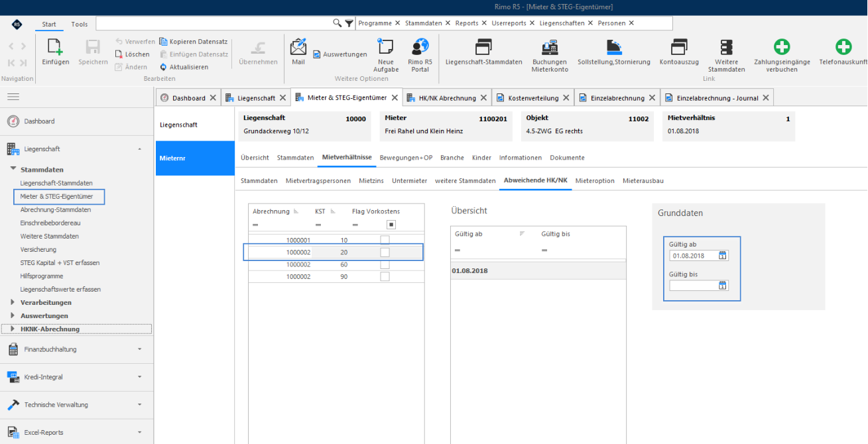This screenshot has height=444, width=868.
Task: Open Einschreibebordereau in the sidebar
Action: tap(50, 223)
